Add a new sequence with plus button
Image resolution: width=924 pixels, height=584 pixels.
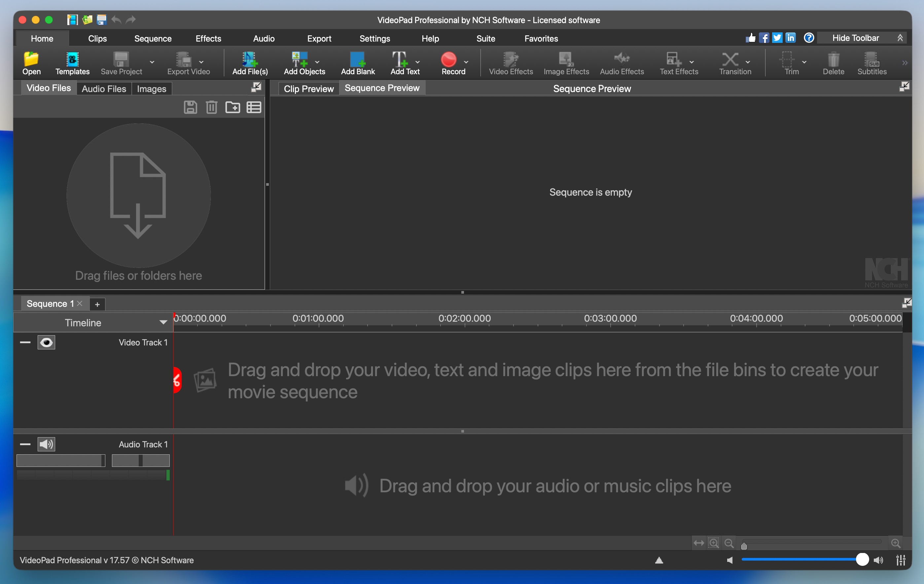pyautogui.click(x=97, y=305)
